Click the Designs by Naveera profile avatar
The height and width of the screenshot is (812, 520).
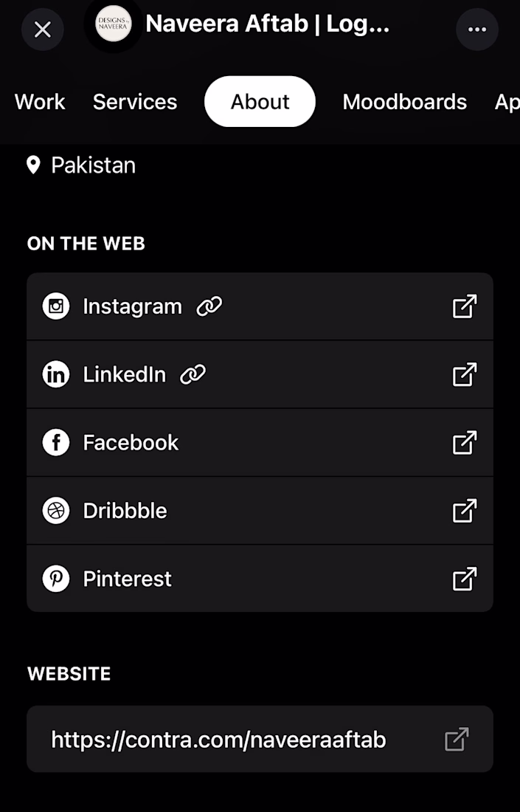pyautogui.click(x=112, y=30)
